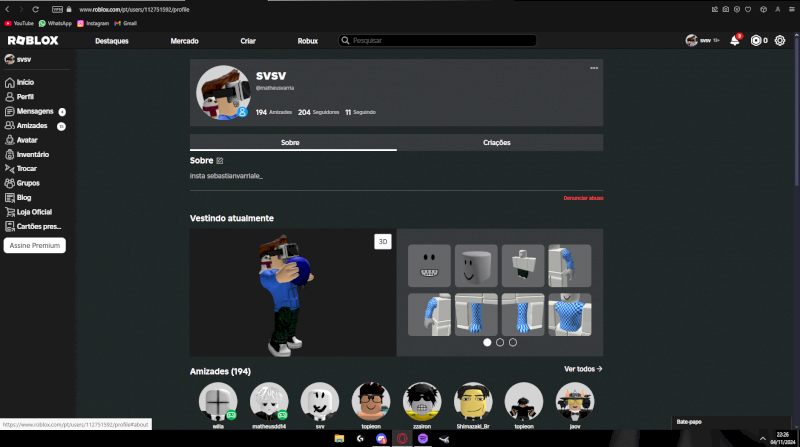Click the page vertical scrollbar
The image size is (800, 447).
pyautogui.click(x=796, y=110)
